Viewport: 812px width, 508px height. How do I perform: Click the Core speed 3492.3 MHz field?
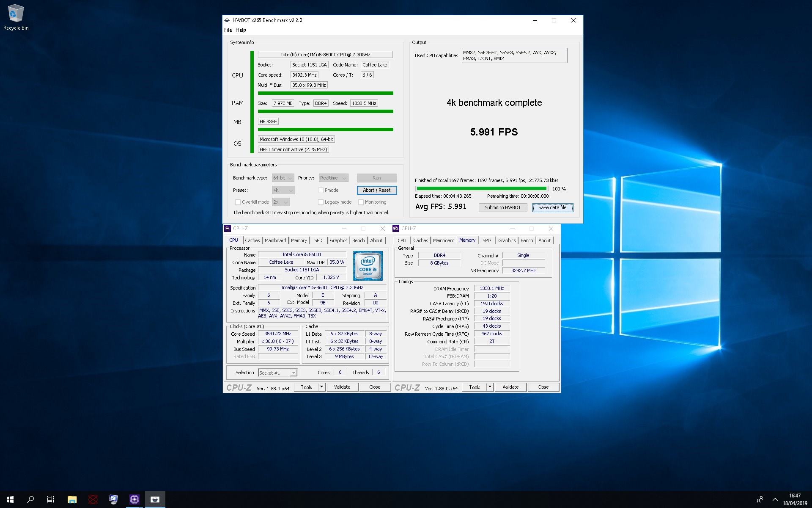pos(304,75)
